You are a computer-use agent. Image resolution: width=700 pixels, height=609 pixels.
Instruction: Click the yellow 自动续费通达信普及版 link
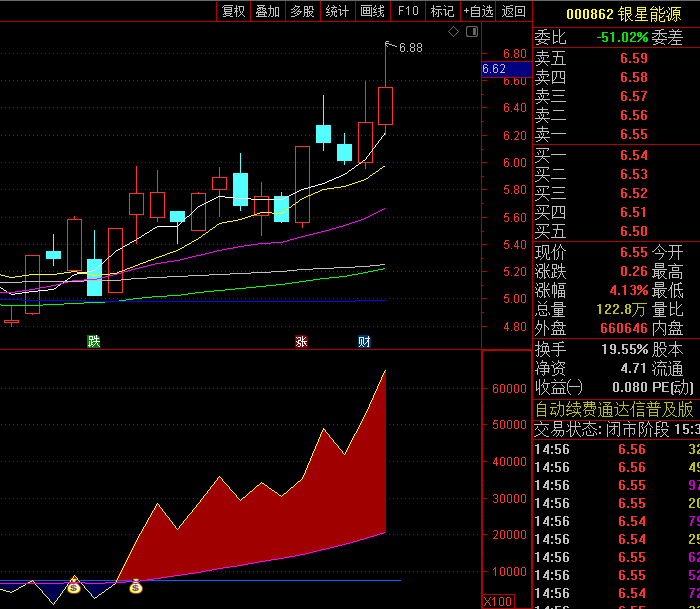614,409
